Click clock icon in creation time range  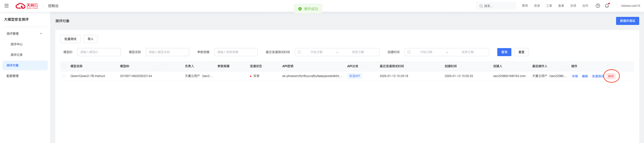(409, 52)
